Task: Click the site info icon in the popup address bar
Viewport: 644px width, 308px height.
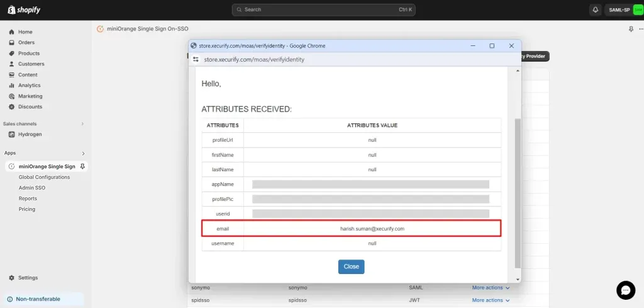Action: (x=196, y=60)
